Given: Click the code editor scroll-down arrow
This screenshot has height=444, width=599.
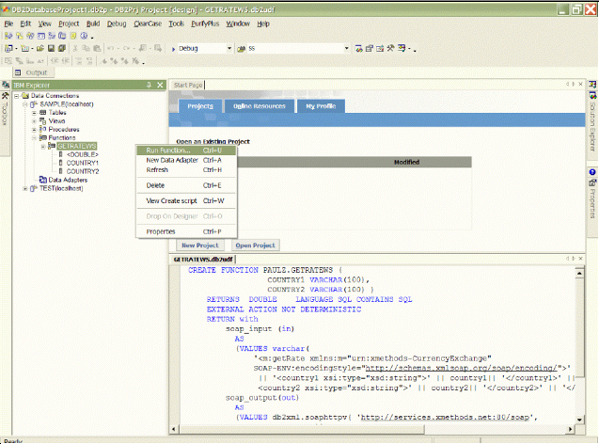Looking at the screenshot, I should click(x=579, y=420).
